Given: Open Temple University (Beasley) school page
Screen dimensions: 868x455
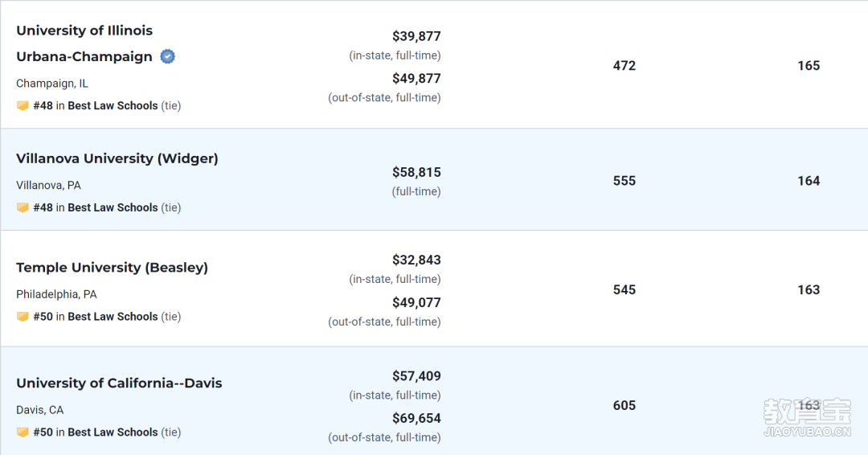Looking at the screenshot, I should pyautogui.click(x=112, y=267).
